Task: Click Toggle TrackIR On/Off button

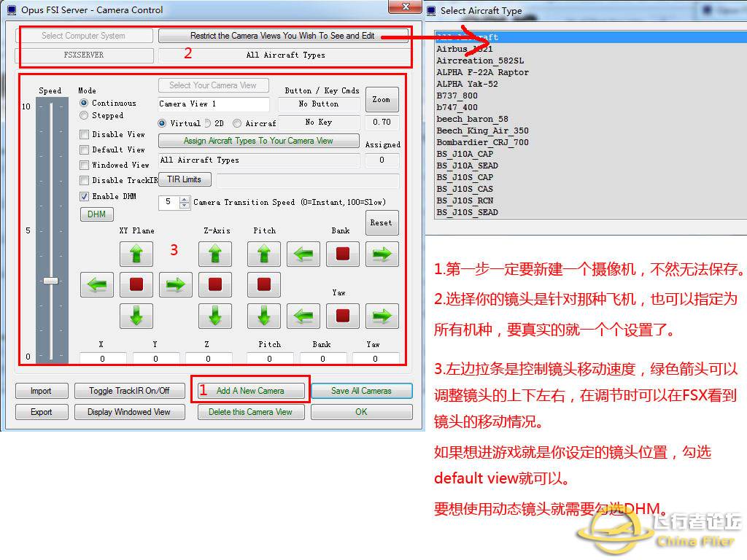Action: point(130,391)
